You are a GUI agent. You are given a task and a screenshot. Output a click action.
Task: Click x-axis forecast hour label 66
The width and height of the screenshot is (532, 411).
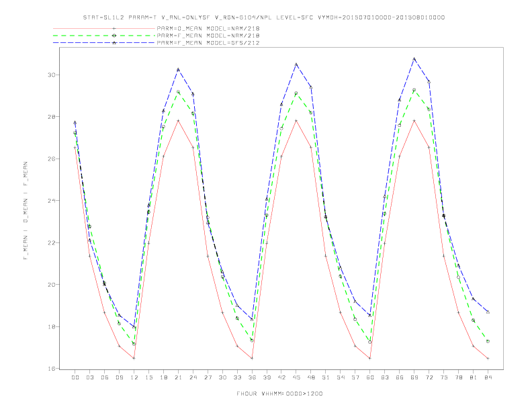tap(400, 377)
